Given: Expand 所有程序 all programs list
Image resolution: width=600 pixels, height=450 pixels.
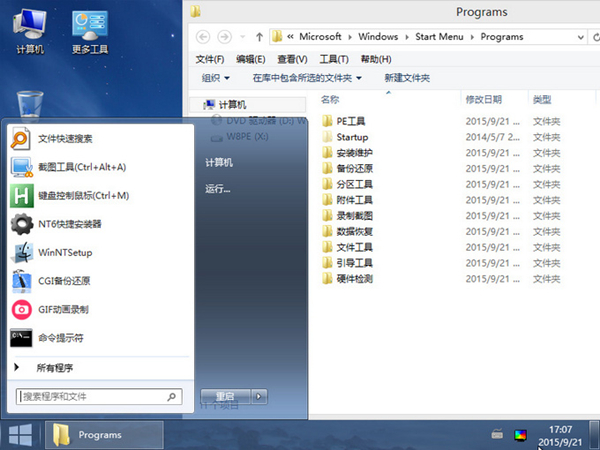Looking at the screenshot, I should [55, 368].
